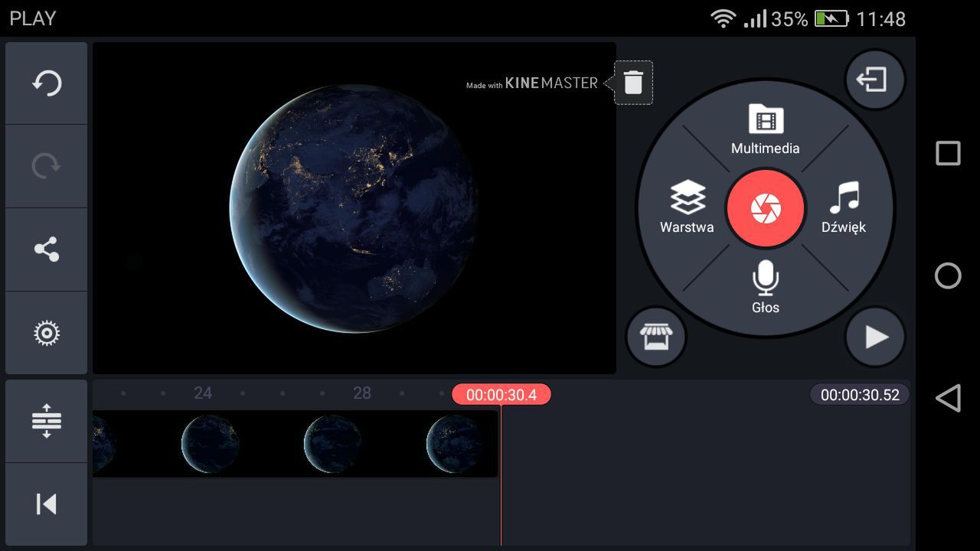Expand the timeline view
The width and height of the screenshot is (980, 551).
click(46, 421)
